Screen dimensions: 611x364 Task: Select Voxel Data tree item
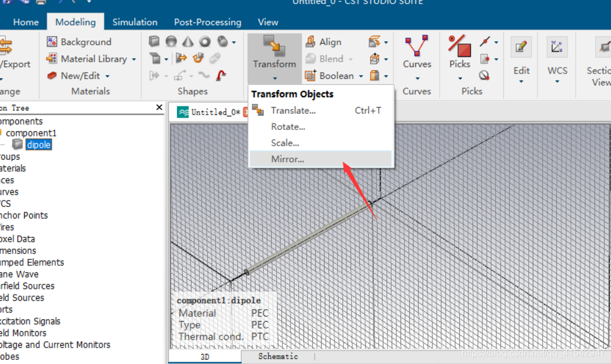(18, 239)
